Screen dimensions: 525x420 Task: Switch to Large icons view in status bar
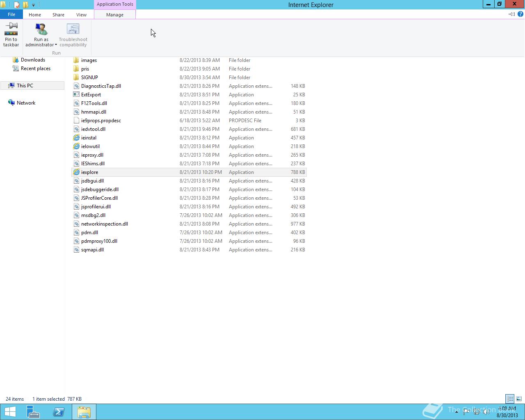pos(519,399)
